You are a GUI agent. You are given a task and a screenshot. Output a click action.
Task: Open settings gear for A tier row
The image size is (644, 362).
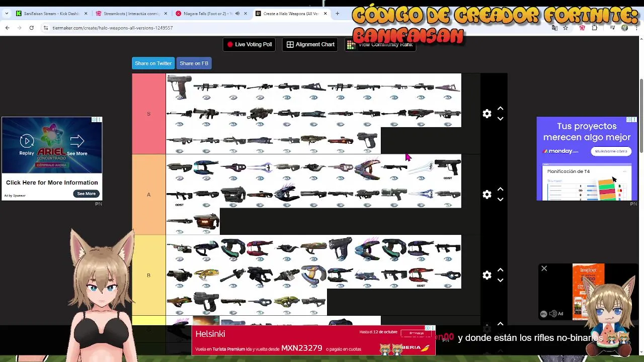click(x=487, y=195)
